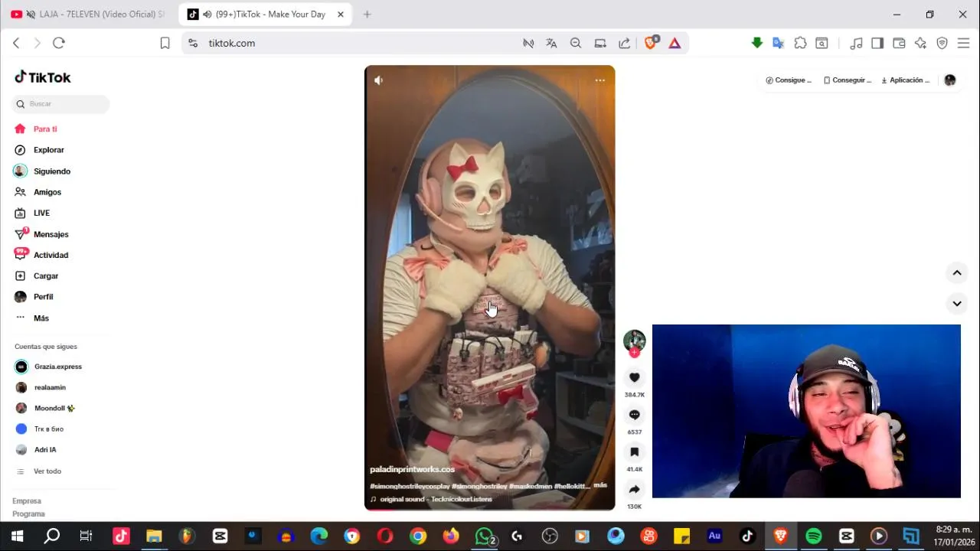
Task: Mute the TikTok video sound
Action: point(378,80)
